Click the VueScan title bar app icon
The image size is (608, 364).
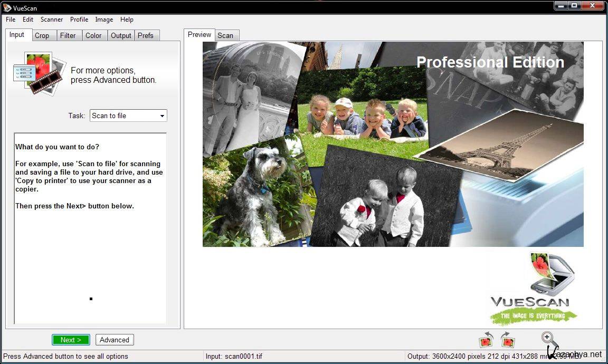(7, 8)
